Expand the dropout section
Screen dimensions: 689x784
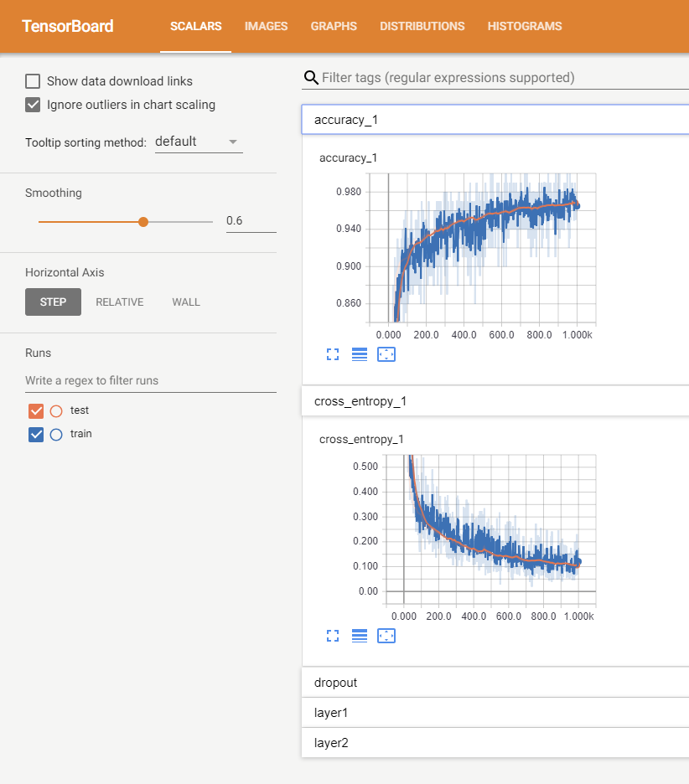point(495,683)
